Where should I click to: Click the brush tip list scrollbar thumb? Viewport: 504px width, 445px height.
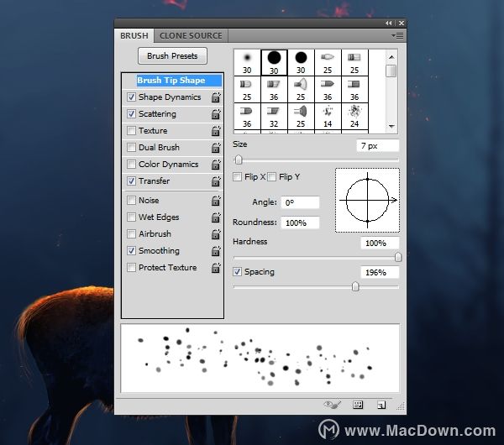(391, 71)
